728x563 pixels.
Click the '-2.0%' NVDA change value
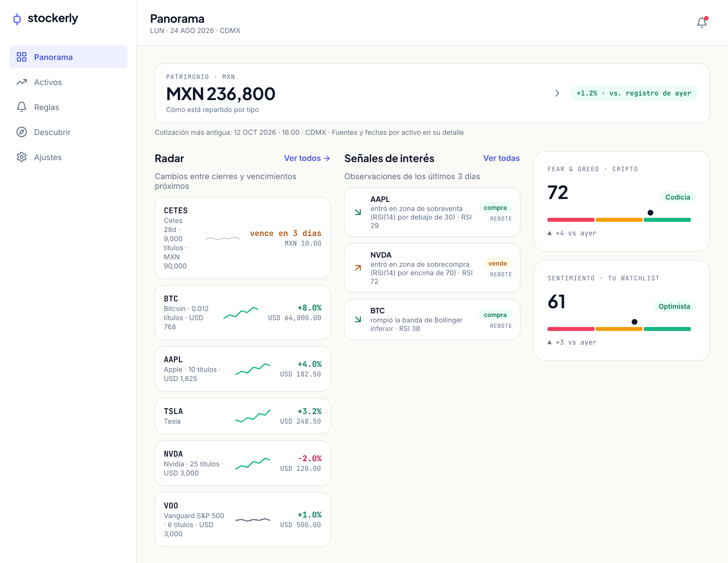pyautogui.click(x=310, y=458)
